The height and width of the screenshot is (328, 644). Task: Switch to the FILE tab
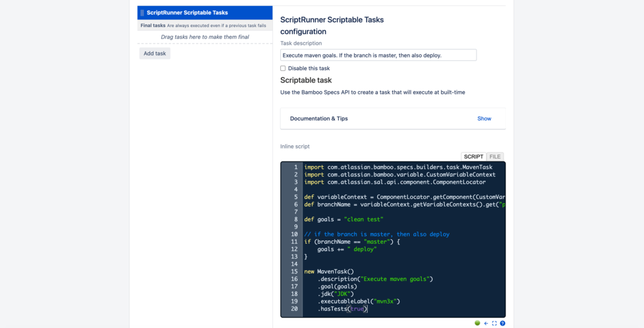pyautogui.click(x=495, y=157)
